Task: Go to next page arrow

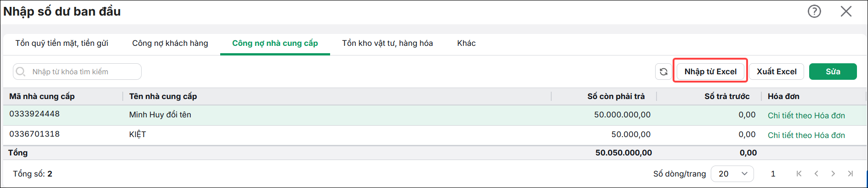Action: 833,174
